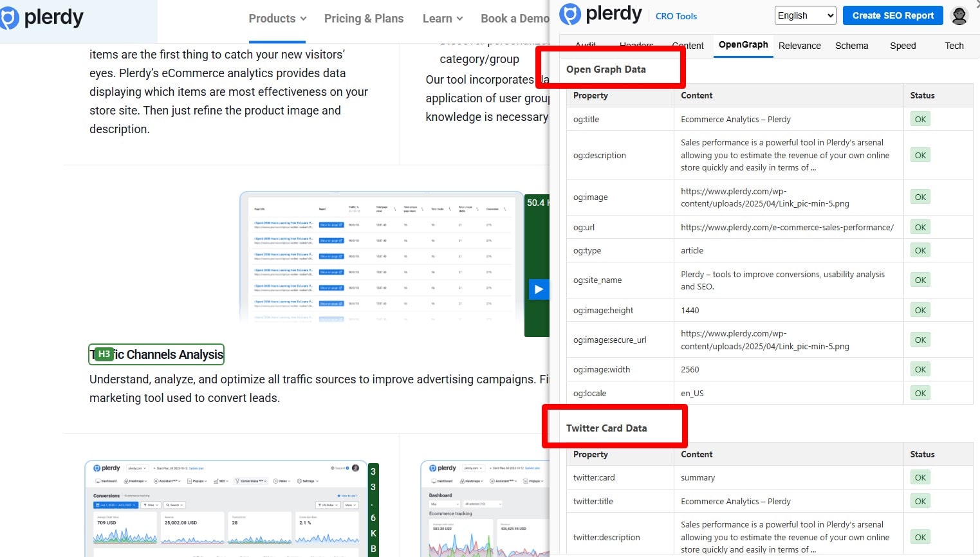The image size is (980, 557).
Task: Play the analytics dashboard video
Action: click(539, 289)
